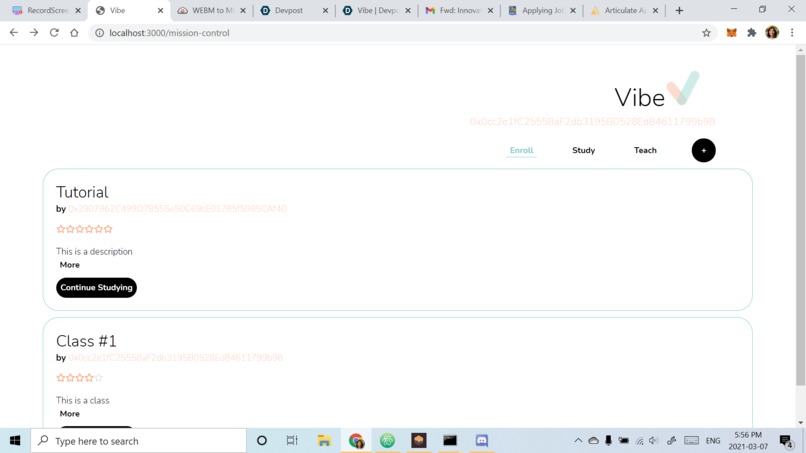Open Cortana from the taskbar
Viewport: 806px width, 453px height.
click(262, 441)
